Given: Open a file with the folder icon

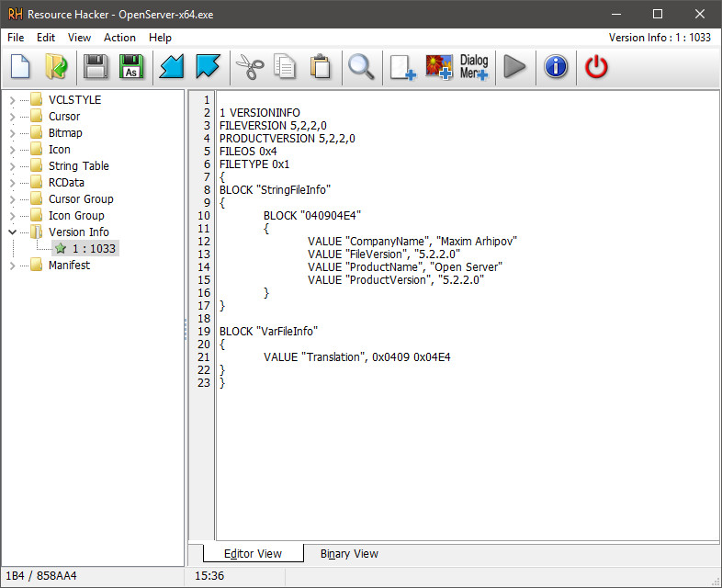Looking at the screenshot, I should pyautogui.click(x=56, y=67).
